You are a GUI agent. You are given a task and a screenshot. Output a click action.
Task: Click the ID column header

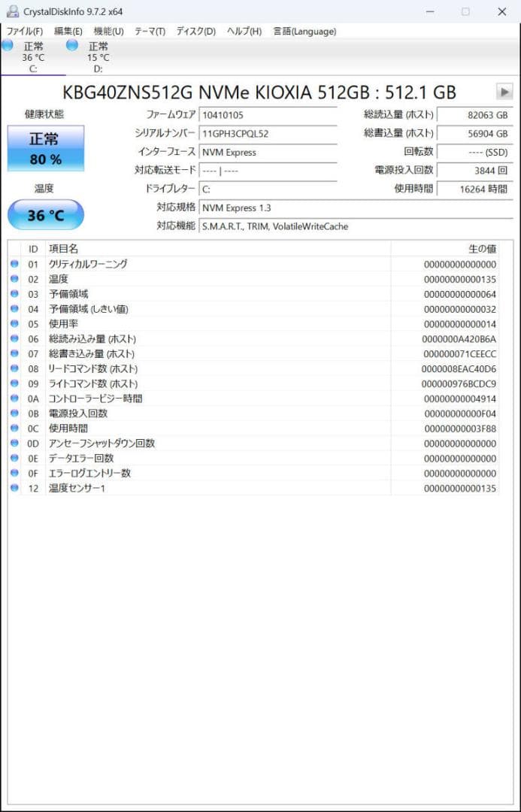(33, 249)
